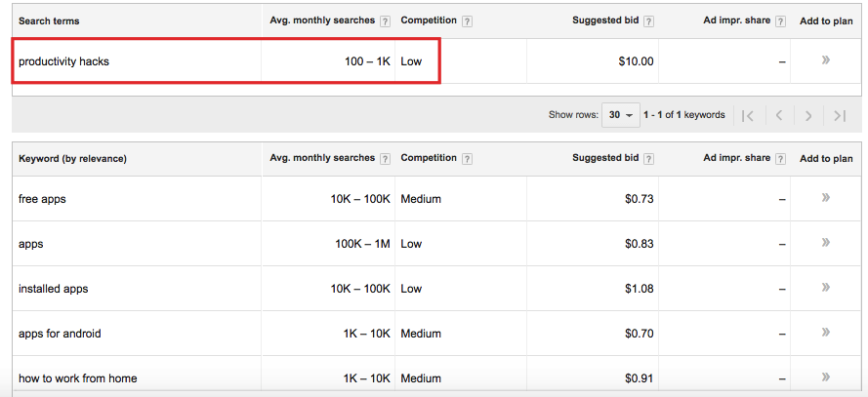Sort Keyword table by Competition
The width and height of the screenshot is (868, 397).
click(429, 158)
